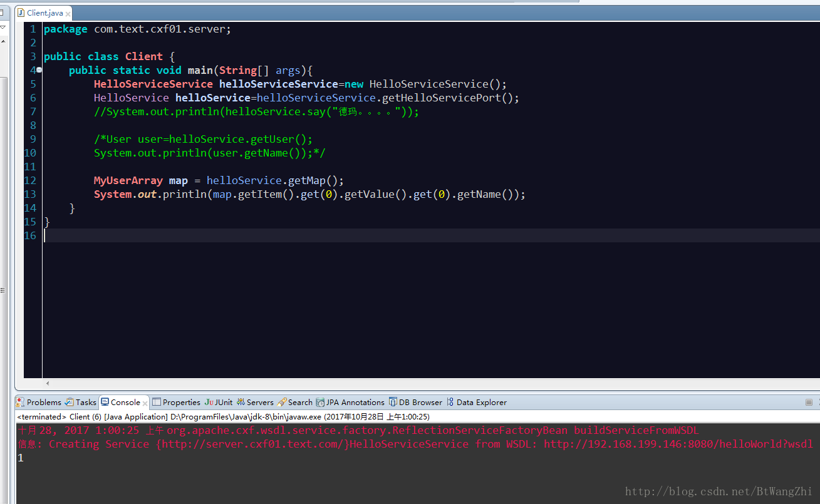
Task: Click the terminated Client (6) launch description
Action: click(224, 416)
